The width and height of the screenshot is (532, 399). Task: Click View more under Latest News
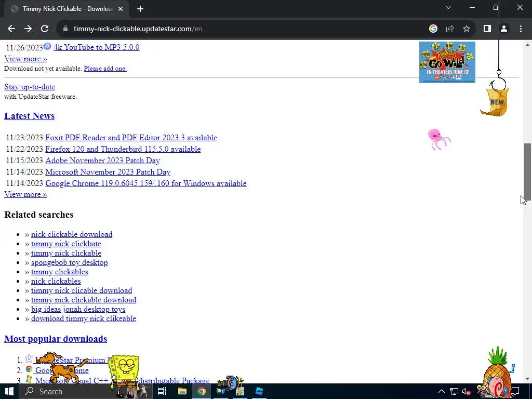coord(25,194)
